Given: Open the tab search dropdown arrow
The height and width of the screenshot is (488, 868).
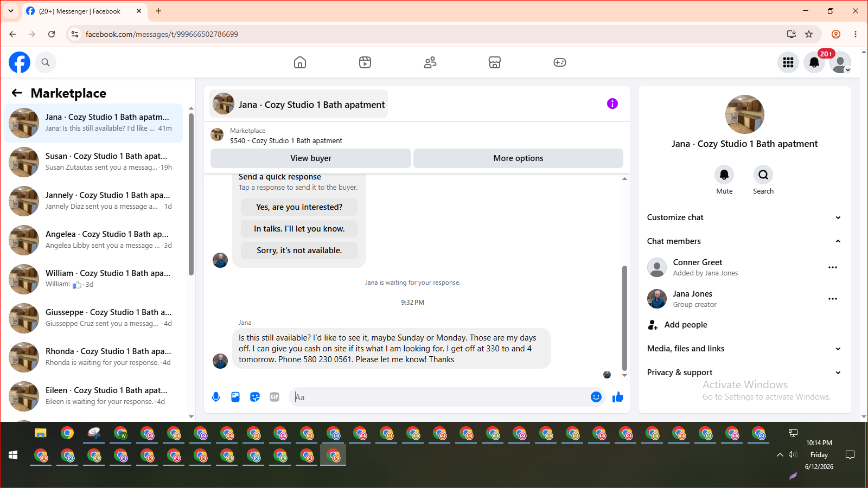Looking at the screenshot, I should [x=11, y=11].
